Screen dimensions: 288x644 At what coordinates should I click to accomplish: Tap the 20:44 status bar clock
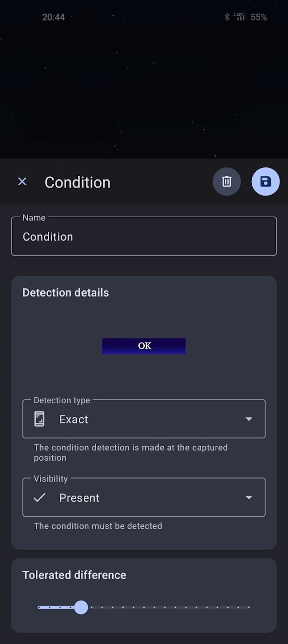click(x=53, y=17)
